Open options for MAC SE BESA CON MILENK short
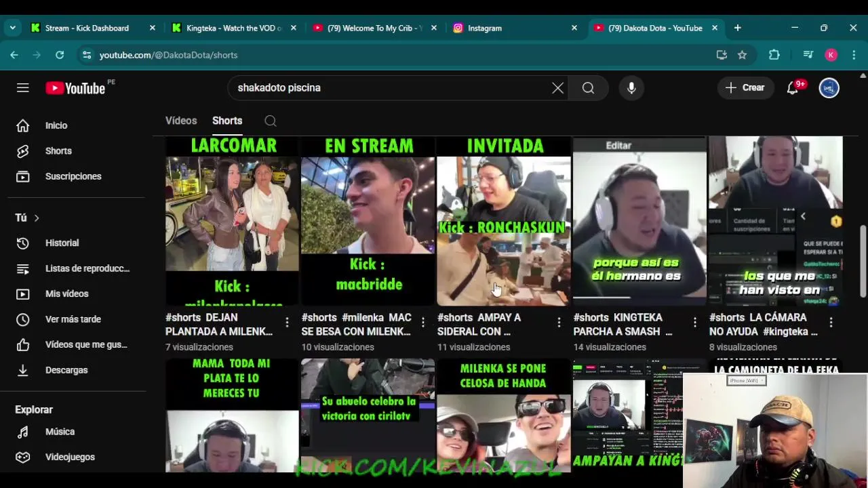This screenshot has width=868, height=488. click(x=423, y=323)
